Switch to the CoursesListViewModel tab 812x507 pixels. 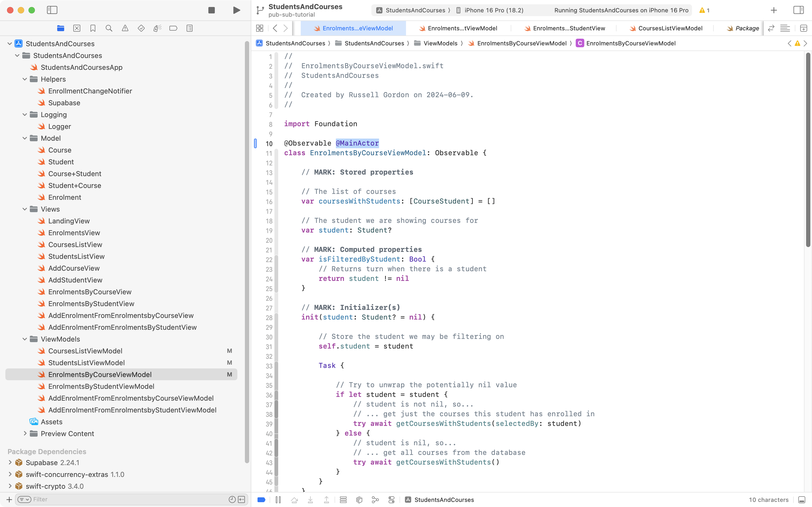point(670,28)
